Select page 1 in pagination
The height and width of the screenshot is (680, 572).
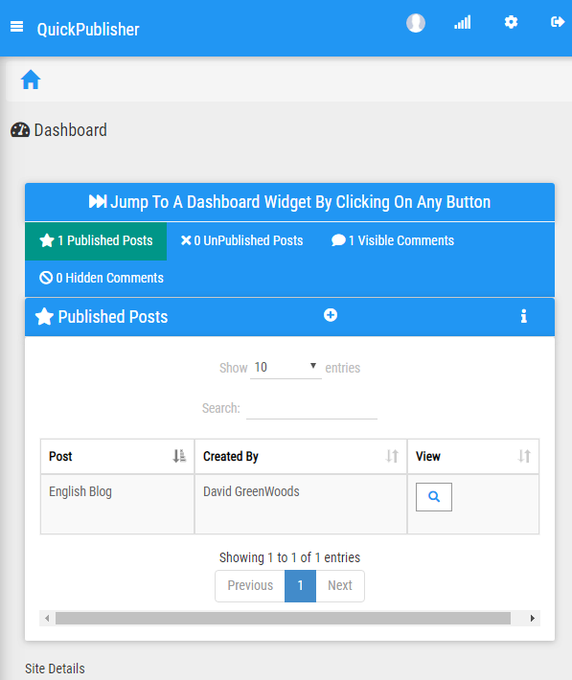pos(300,586)
